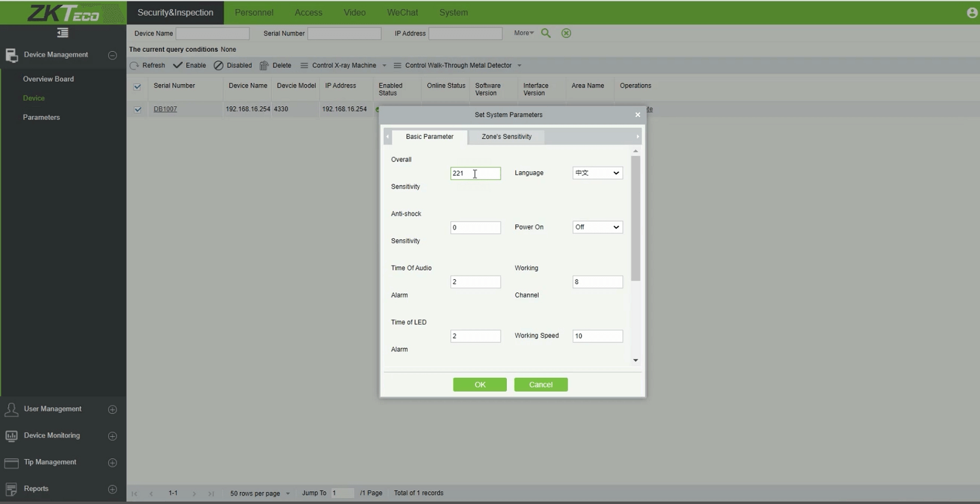Toggle the select-all header checkbox

[x=138, y=87]
